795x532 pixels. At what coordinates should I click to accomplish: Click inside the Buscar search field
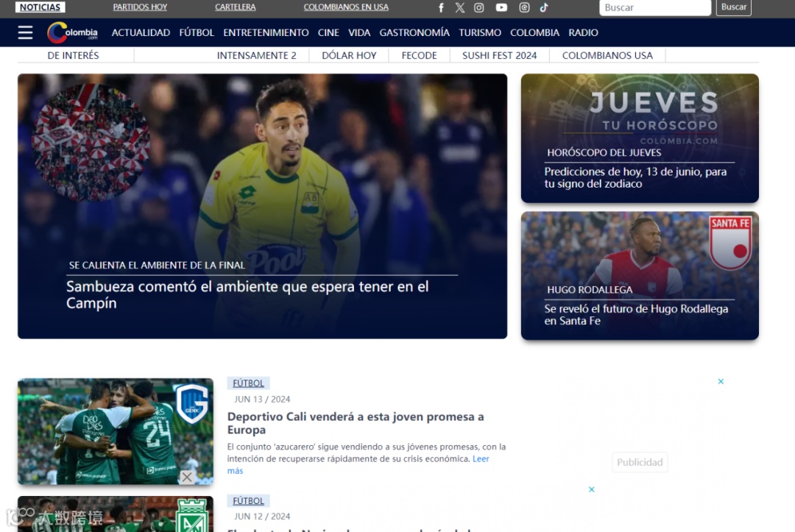point(655,7)
